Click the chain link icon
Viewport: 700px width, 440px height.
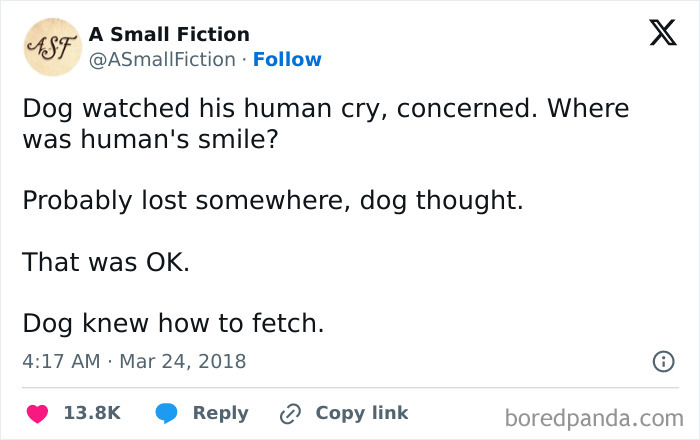pyautogui.click(x=292, y=413)
